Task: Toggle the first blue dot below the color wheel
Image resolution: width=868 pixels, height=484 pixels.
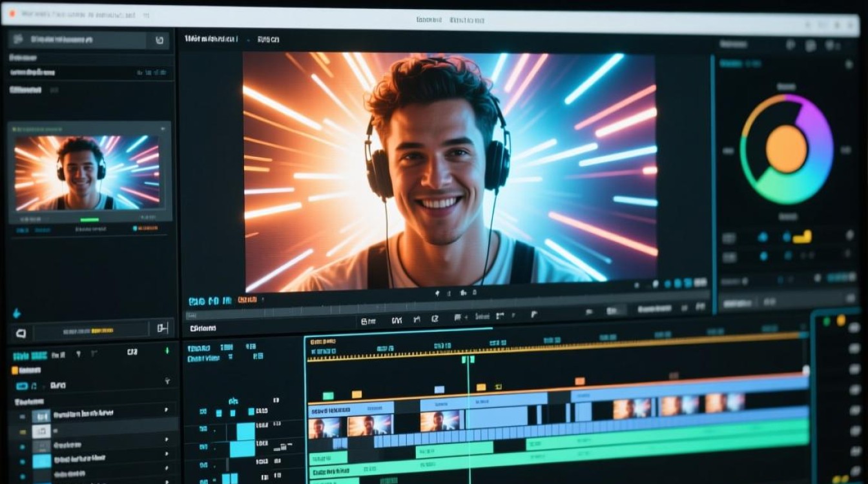Action: (x=763, y=237)
